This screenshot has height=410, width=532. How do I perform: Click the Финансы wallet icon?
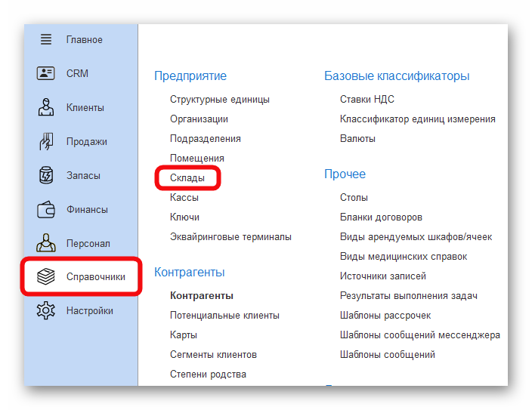tap(46, 209)
